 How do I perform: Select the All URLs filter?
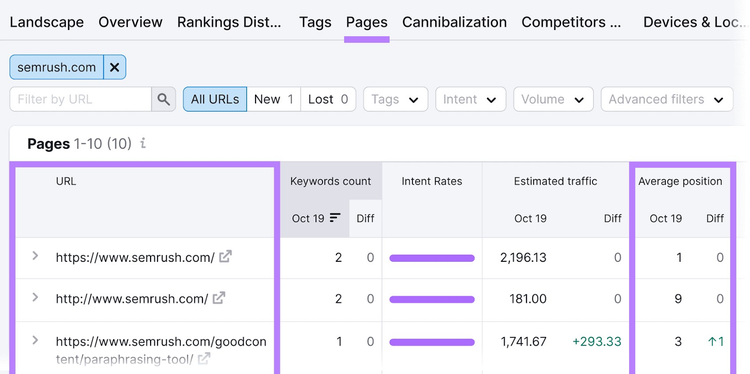[x=215, y=99]
